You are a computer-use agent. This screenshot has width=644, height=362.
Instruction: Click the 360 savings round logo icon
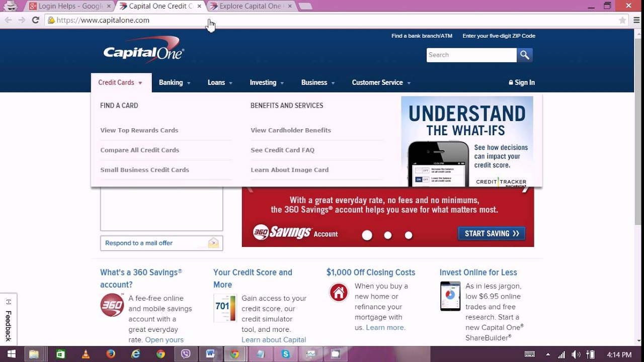(x=112, y=305)
